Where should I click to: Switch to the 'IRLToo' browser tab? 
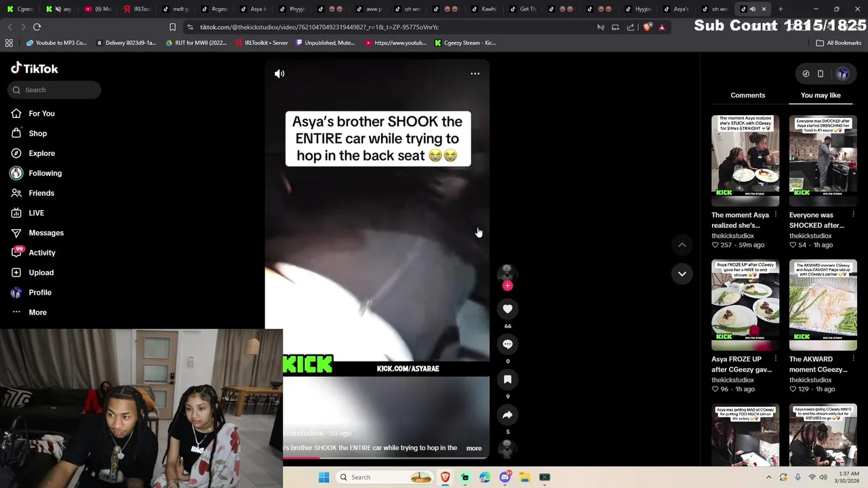[x=136, y=9]
